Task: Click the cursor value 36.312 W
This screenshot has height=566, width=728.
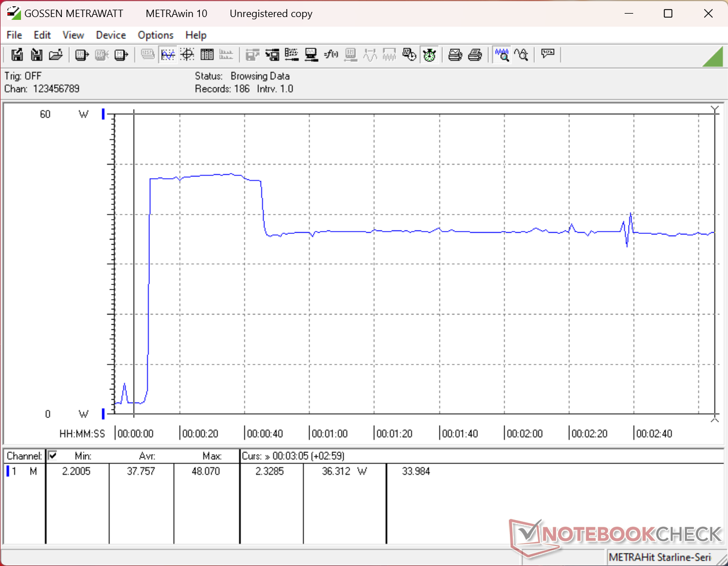Action: pos(345,471)
